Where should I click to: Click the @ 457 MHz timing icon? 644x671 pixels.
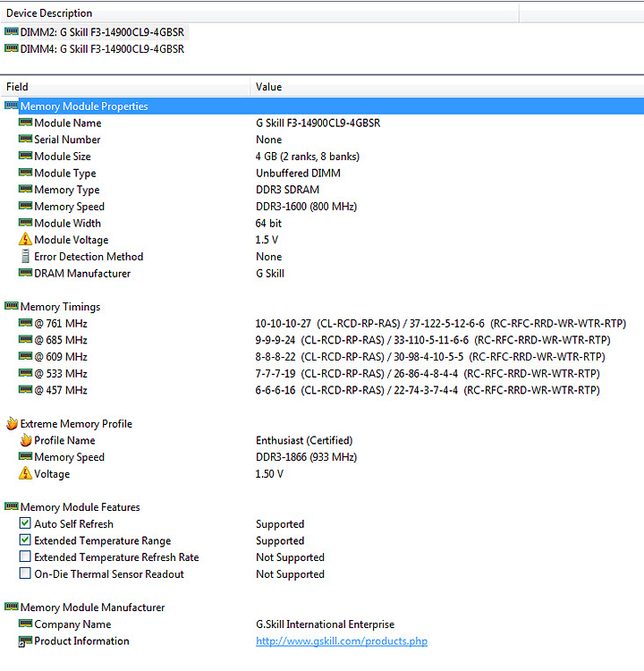point(26,389)
